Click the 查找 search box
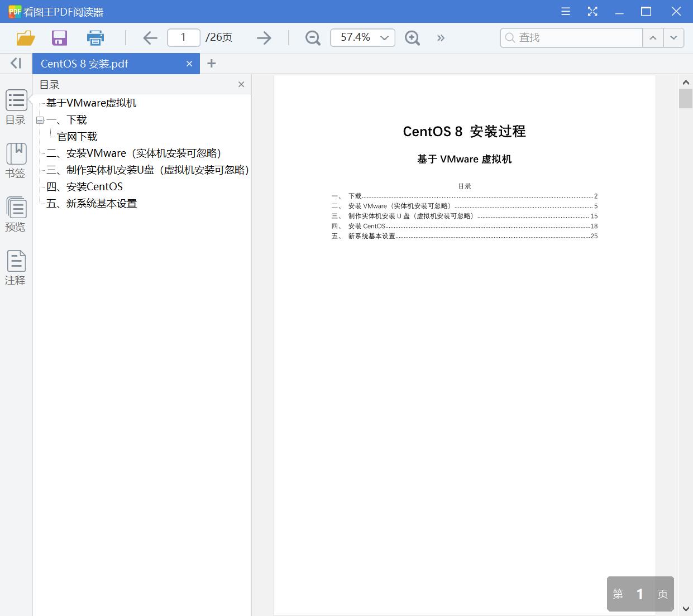The image size is (693, 616). coord(571,37)
